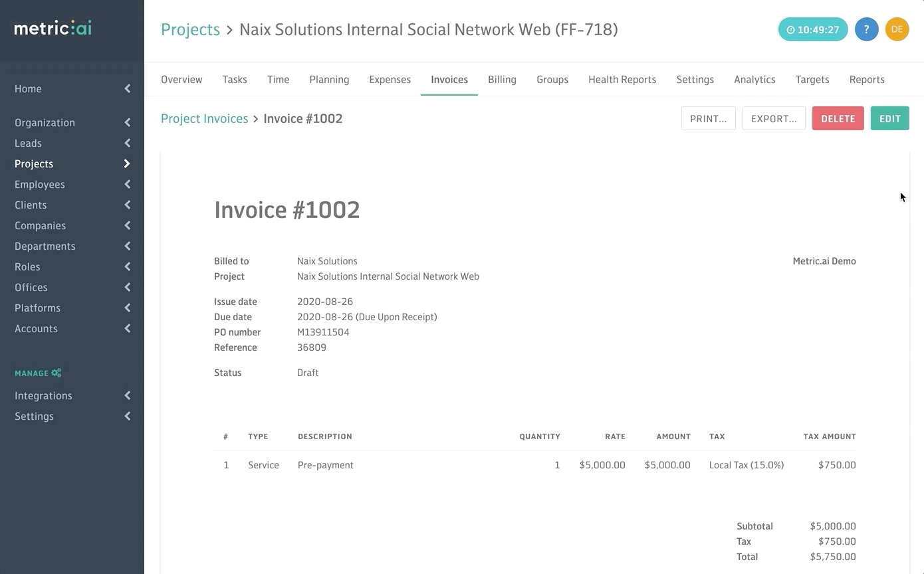
Task: Go to the Groups tab
Action: click(x=552, y=79)
